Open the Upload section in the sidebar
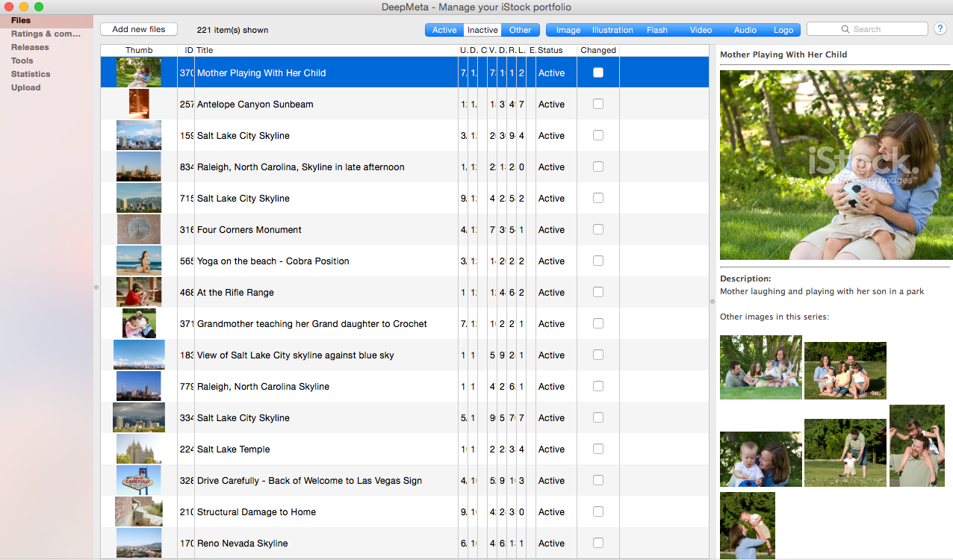The image size is (953, 560). (25, 87)
